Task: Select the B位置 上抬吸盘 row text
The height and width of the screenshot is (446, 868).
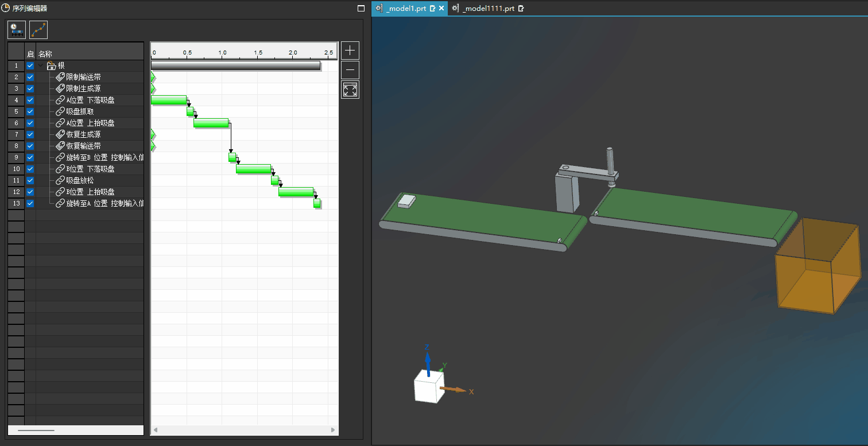Action: point(91,192)
